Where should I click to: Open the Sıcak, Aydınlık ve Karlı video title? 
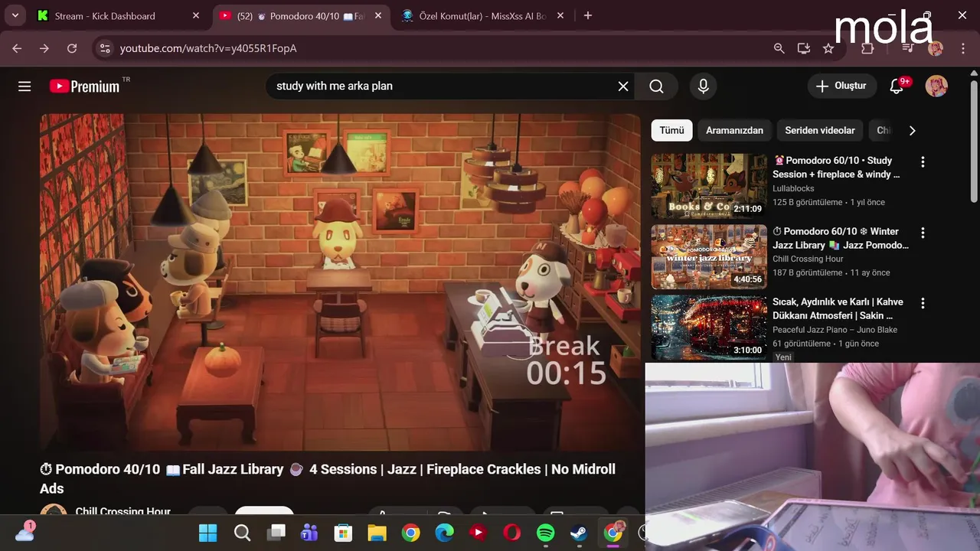pyautogui.click(x=838, y=309)
